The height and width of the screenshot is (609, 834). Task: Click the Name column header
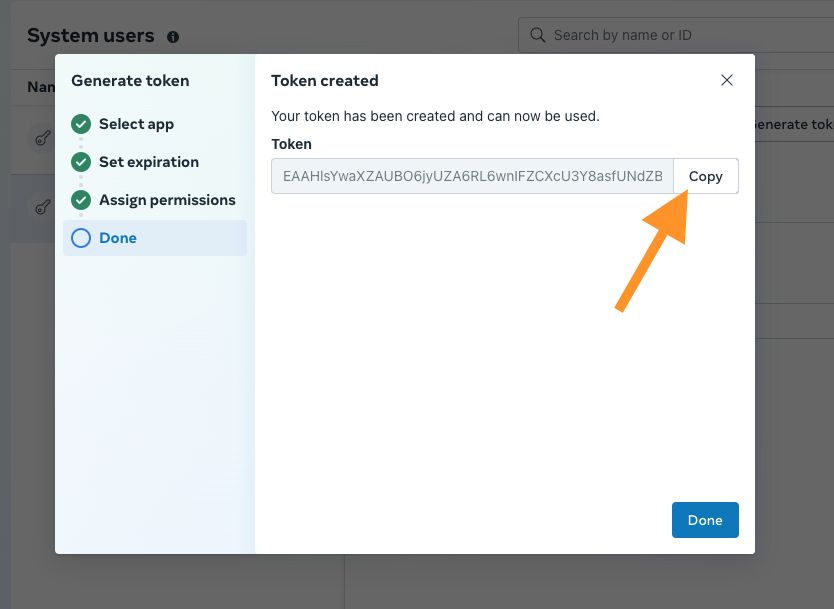click(41, 87)
